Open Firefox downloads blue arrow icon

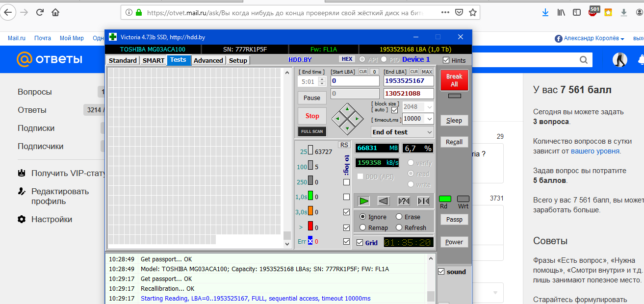click(545, 12)
